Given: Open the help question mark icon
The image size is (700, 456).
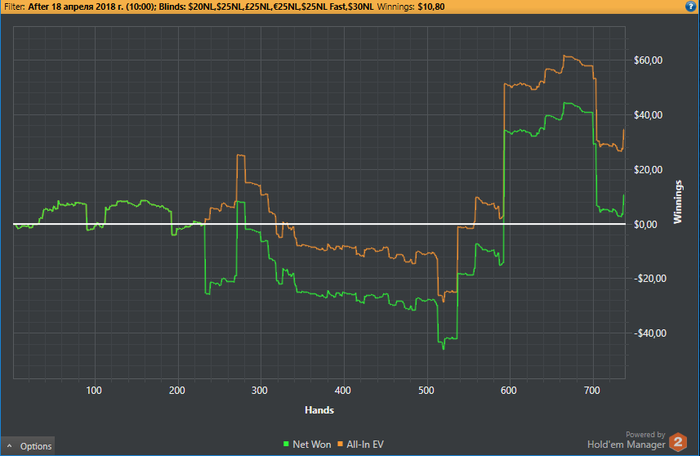Looking at the screenshot, I should point(690,6).
